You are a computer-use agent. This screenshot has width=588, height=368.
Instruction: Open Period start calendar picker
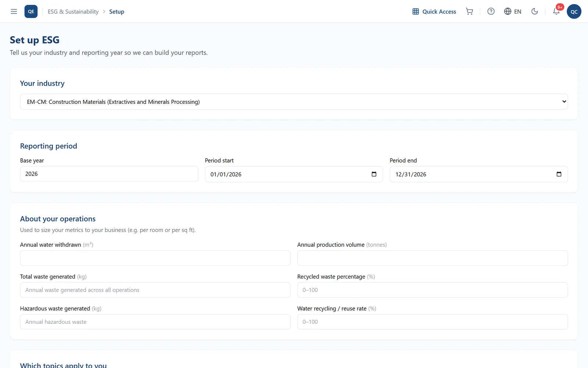[374, 174]
